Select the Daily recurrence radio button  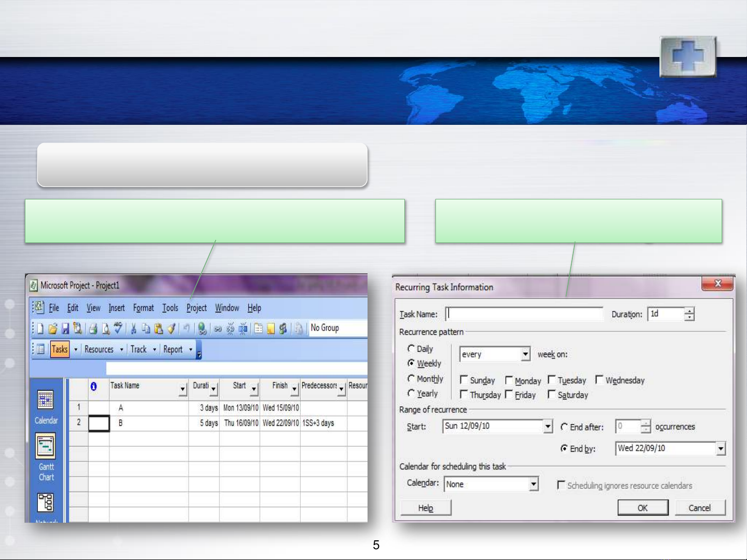click(x=411, y=349)
